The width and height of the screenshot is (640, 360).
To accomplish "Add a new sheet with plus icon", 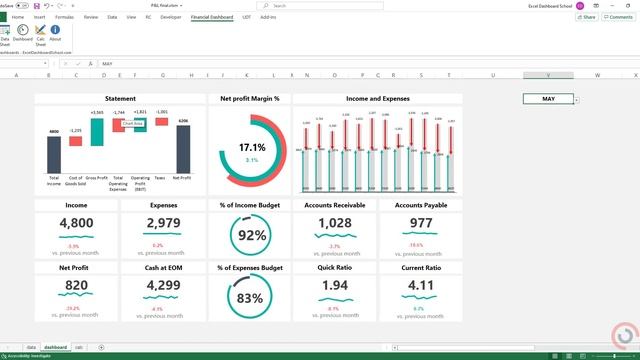I will click(x=101, y=347).
